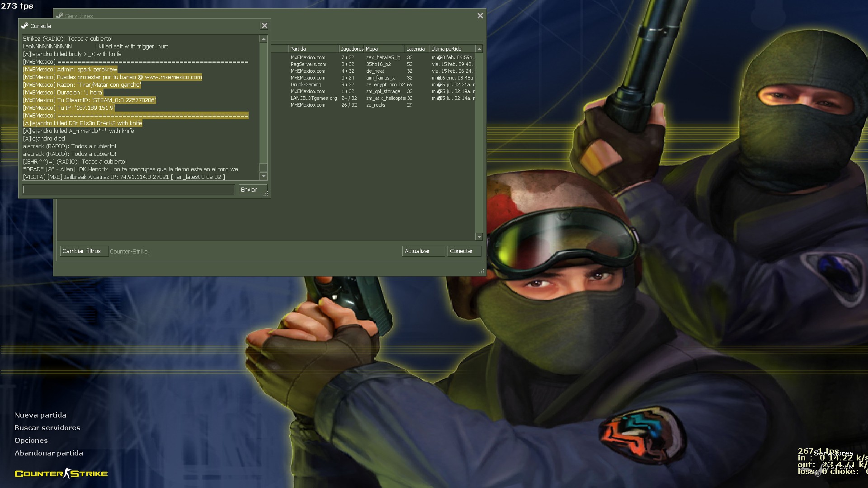Click Nueva partida in the main menu

(40, 415)
